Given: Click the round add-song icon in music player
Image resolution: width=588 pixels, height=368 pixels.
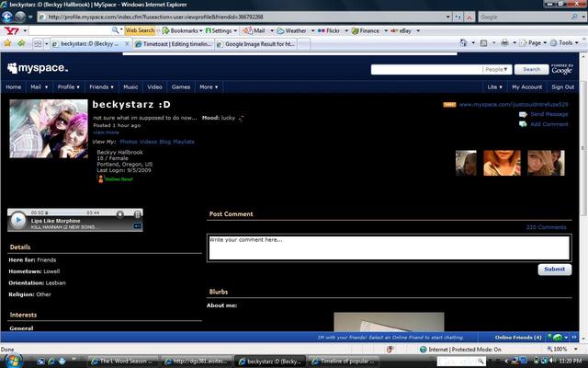Looking at the screenshot, I should click(120, 214).
